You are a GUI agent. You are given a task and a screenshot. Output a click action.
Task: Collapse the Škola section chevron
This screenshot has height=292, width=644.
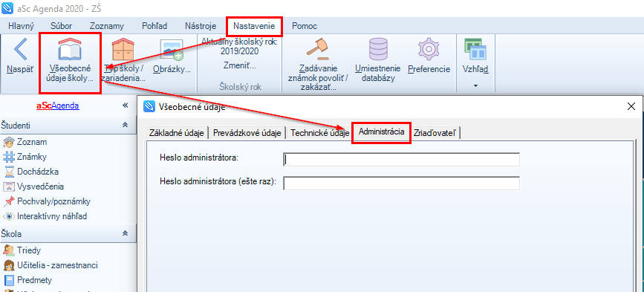[126, 233]
